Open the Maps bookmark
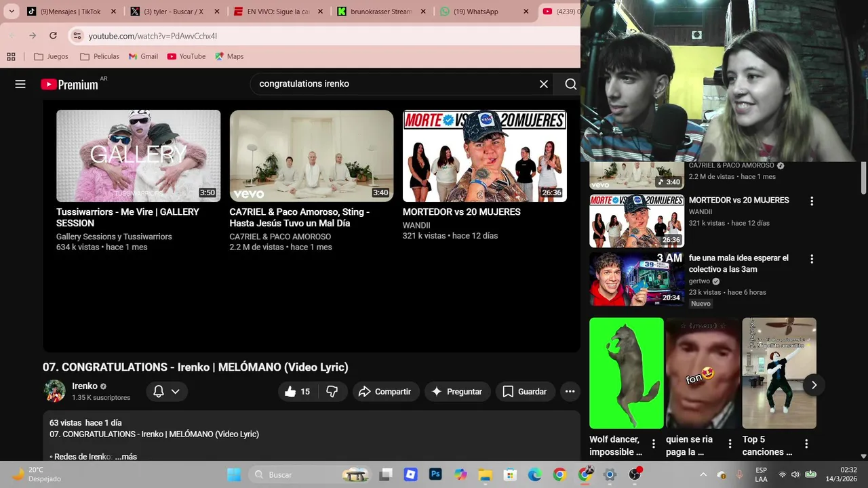The height and width of the screenshot is (488, 868). coord(229,56)
